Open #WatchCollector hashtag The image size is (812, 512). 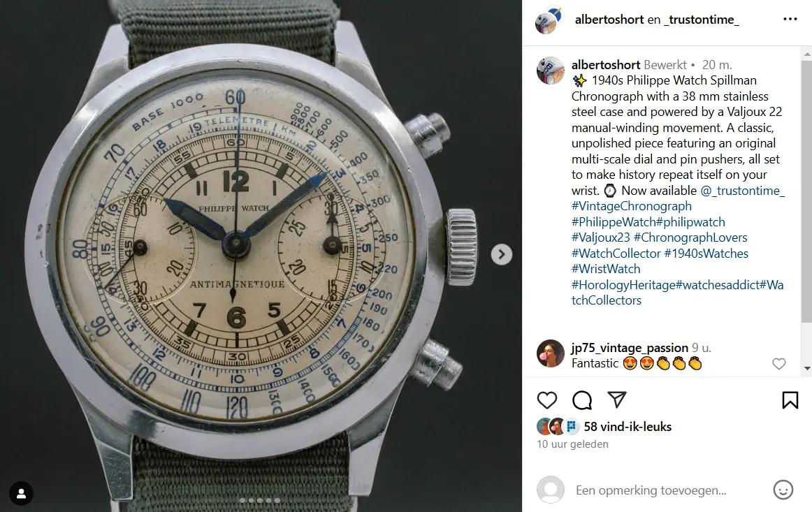(616, 253)
